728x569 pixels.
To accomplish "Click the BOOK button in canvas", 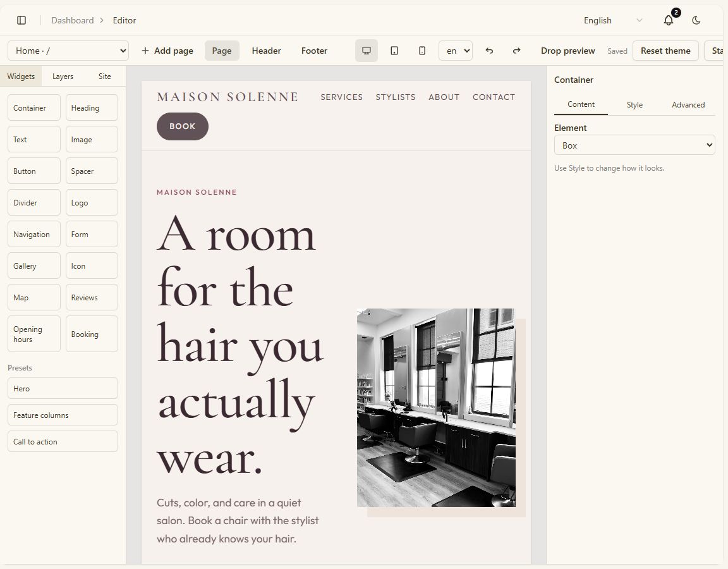I will click(x=183, y=126).
